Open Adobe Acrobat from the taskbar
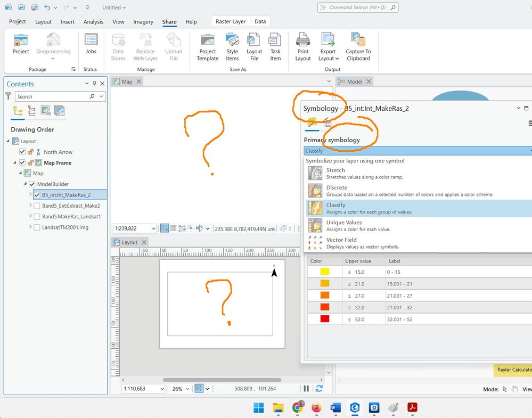Screen dimensions: 532x418 coord(412,407)
